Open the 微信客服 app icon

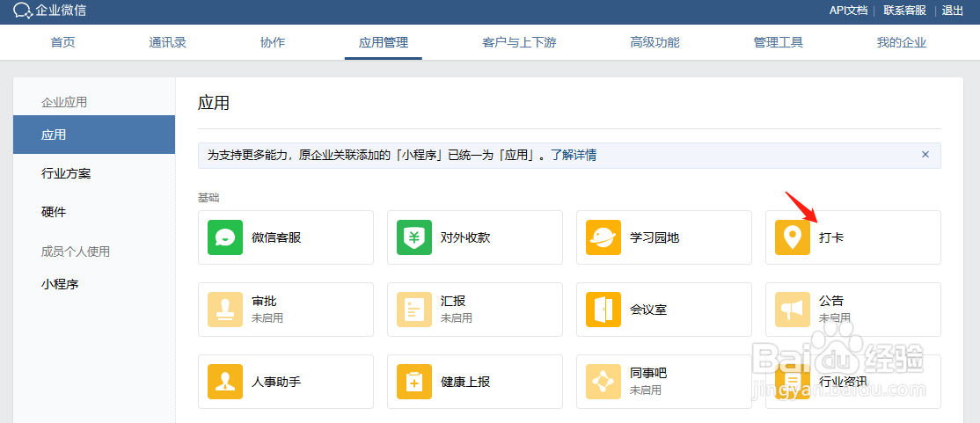[225, 237]
